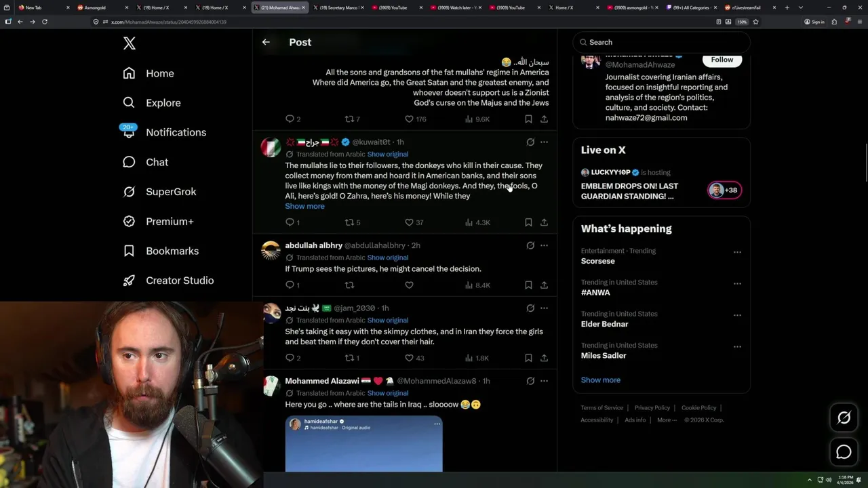Screen dimensions: 868x488
Task: Open video options on hamideafshar clip
Action: [x=437, y=424]
